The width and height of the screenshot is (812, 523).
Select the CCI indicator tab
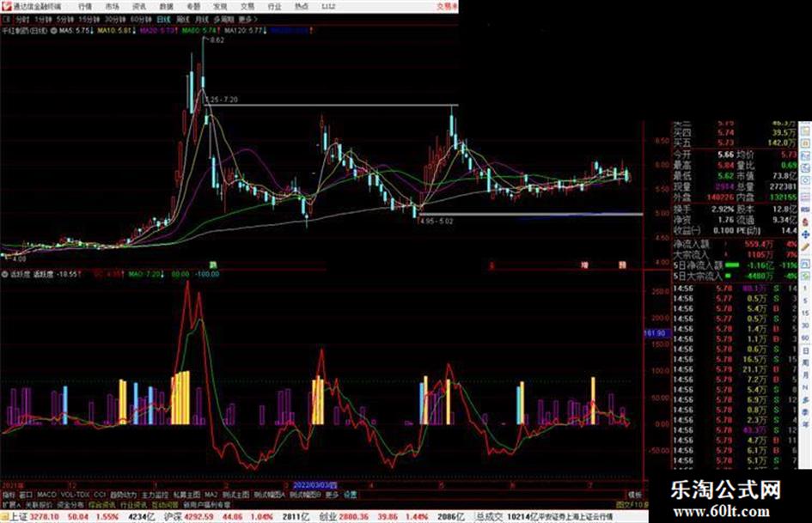(x=100, y=495)
